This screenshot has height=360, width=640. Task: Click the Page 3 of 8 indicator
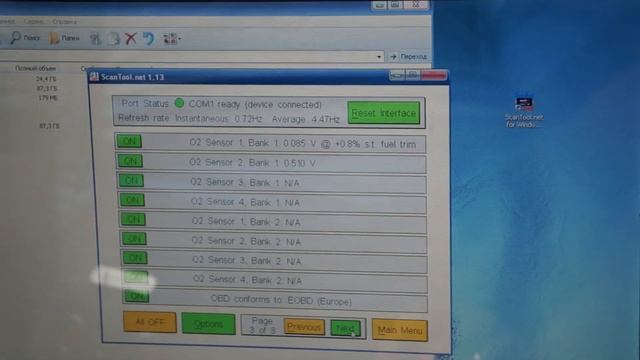262,325
